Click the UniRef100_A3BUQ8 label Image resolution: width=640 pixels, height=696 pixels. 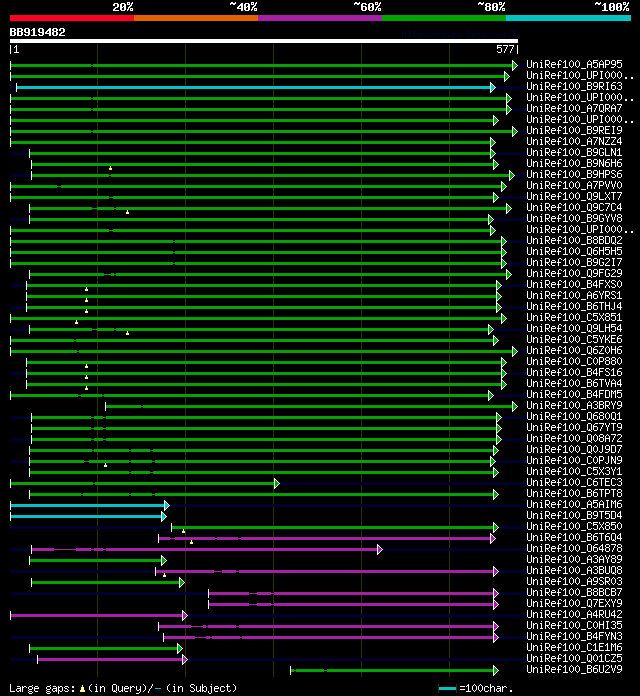coord(574,570)
